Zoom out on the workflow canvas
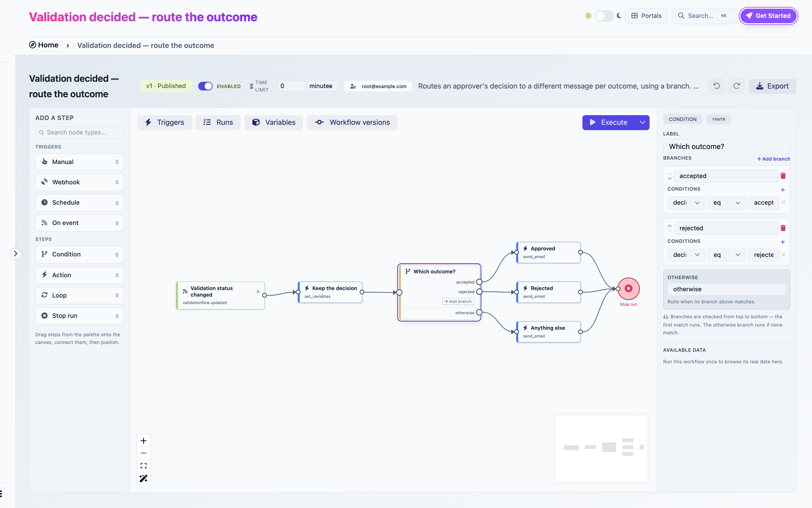Screen dimensions: 812x508 pyautogui.click(x=144, y=453)
